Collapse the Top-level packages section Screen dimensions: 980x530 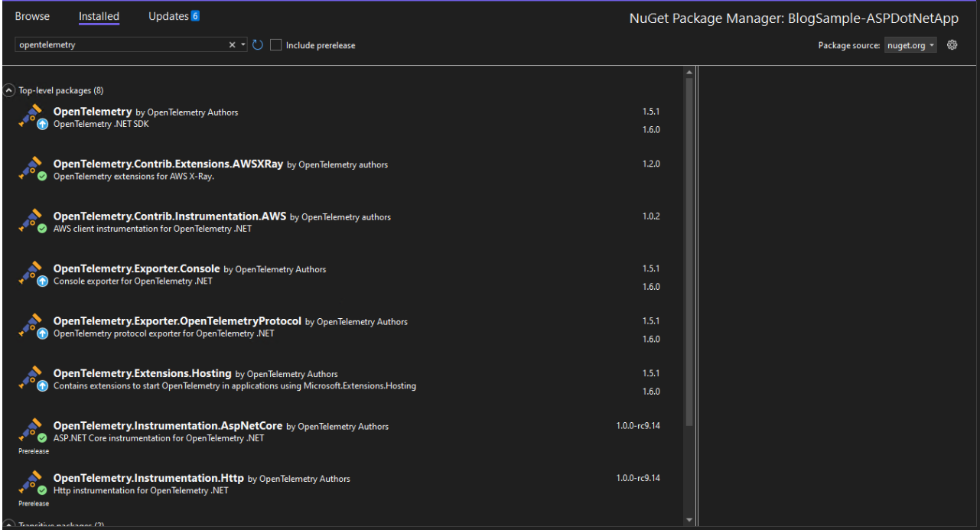tap(9, 90)
